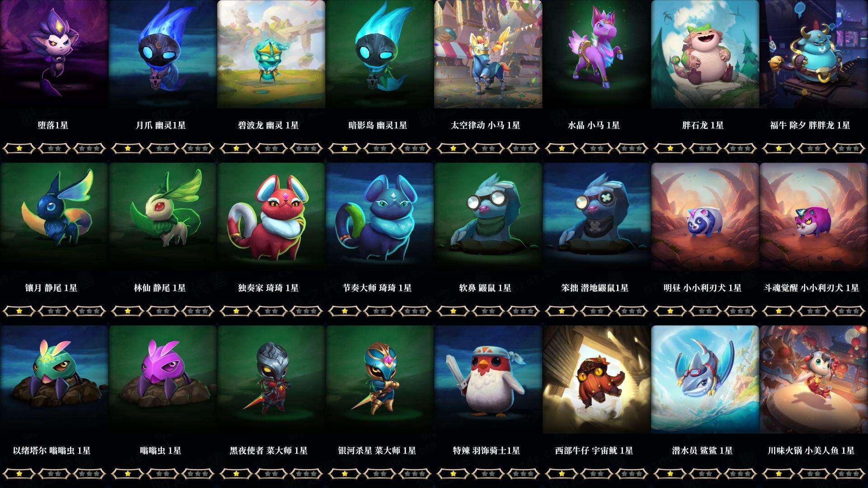This screenshot has width=868, height=488.
Task: Open the 潜水员 鲨鲨 1星 shark card
Action: tap(705, 380)
